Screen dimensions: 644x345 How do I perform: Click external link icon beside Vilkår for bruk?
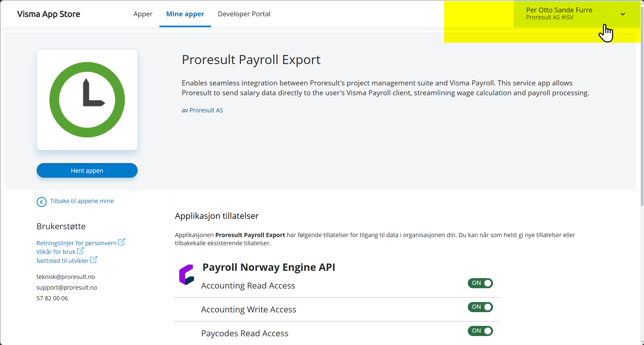pyautogui.click(x=80, y=251)
